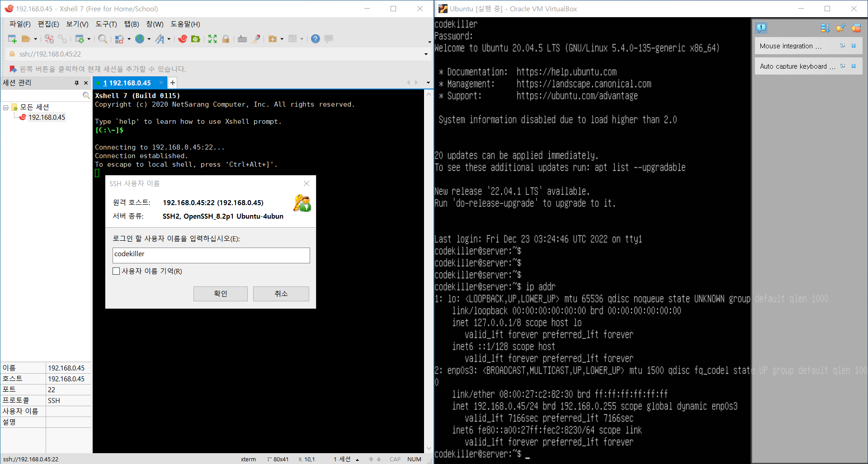Select the Find tool on the toolbar

(x=102, y=39)
